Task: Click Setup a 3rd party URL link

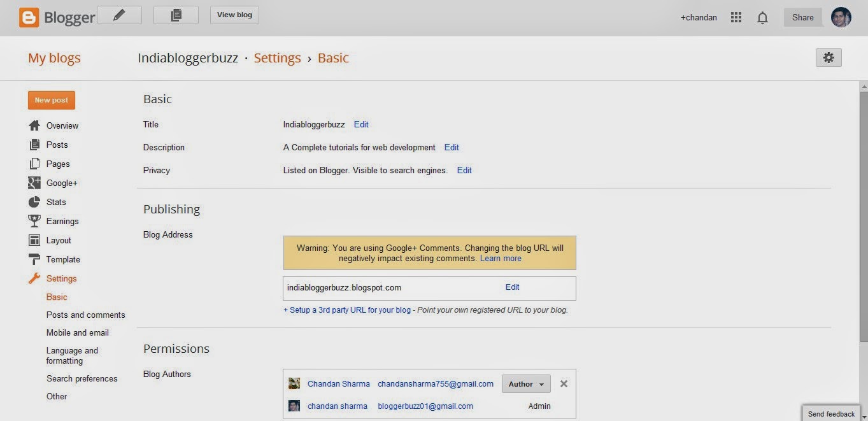Action: pos(347,310)
